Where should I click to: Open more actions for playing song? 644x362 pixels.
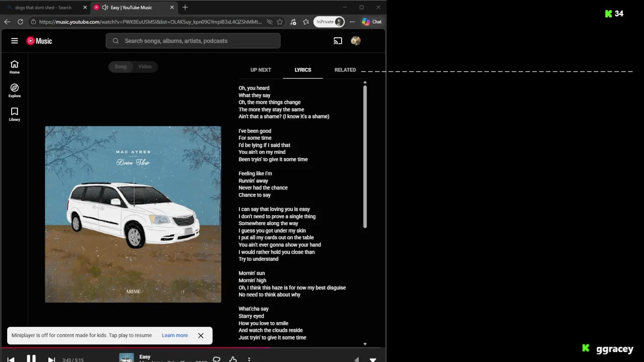click(249, 359)
